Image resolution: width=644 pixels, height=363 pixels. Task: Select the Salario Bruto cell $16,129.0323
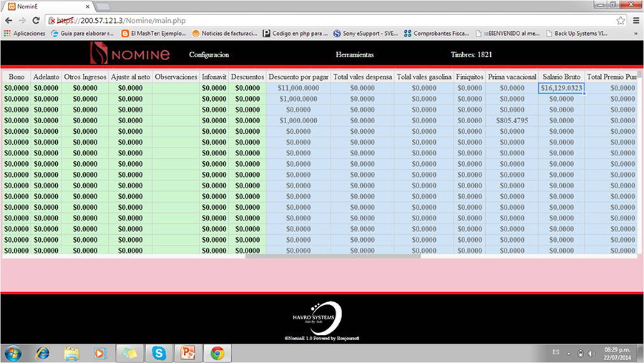coord(562,88)
